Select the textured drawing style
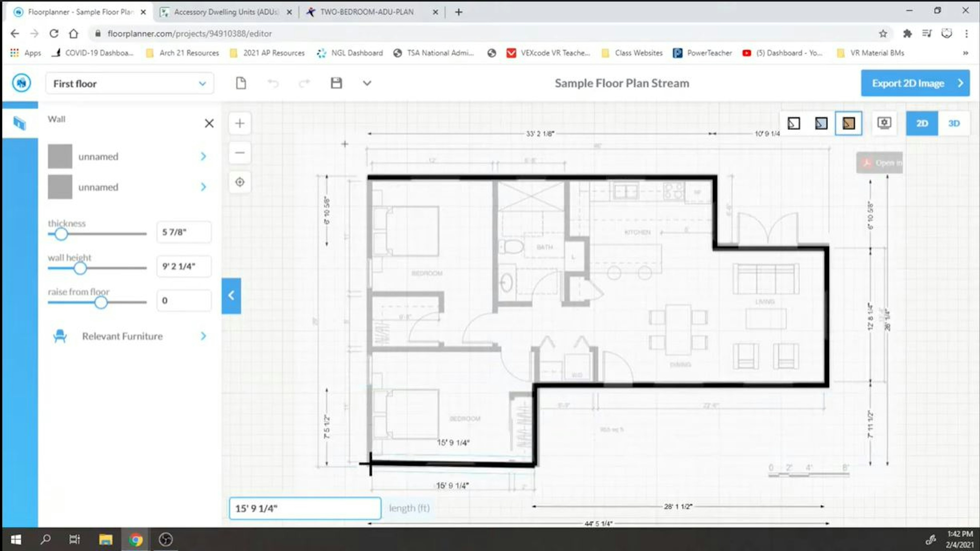This screenshot has height=551, width=980. (849, 123)
